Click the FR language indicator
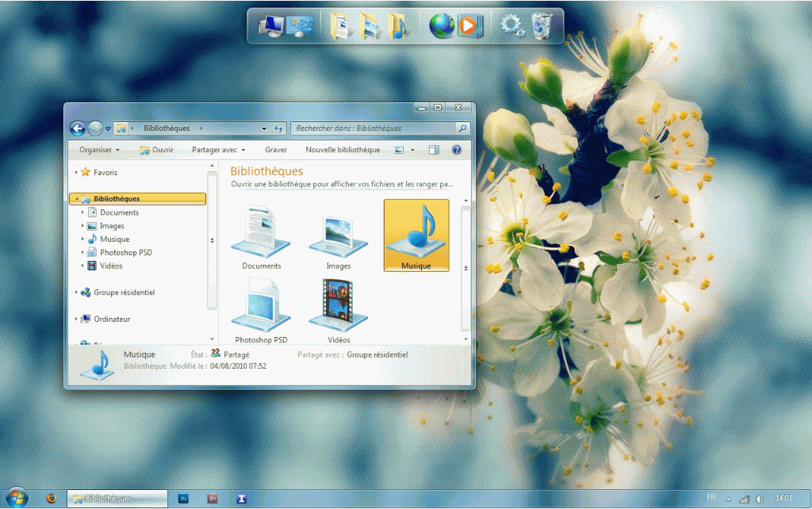The image size is (812, 509). coord(711,498)
